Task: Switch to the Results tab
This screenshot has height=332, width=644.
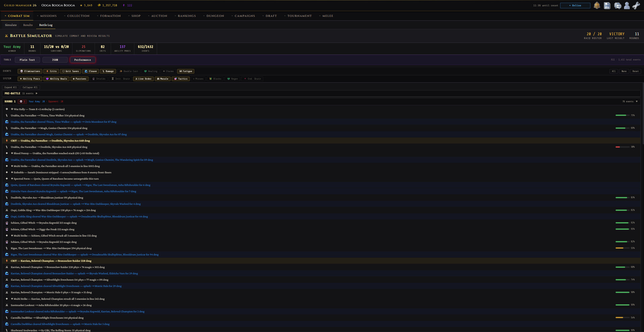Action: click(28, 25)
